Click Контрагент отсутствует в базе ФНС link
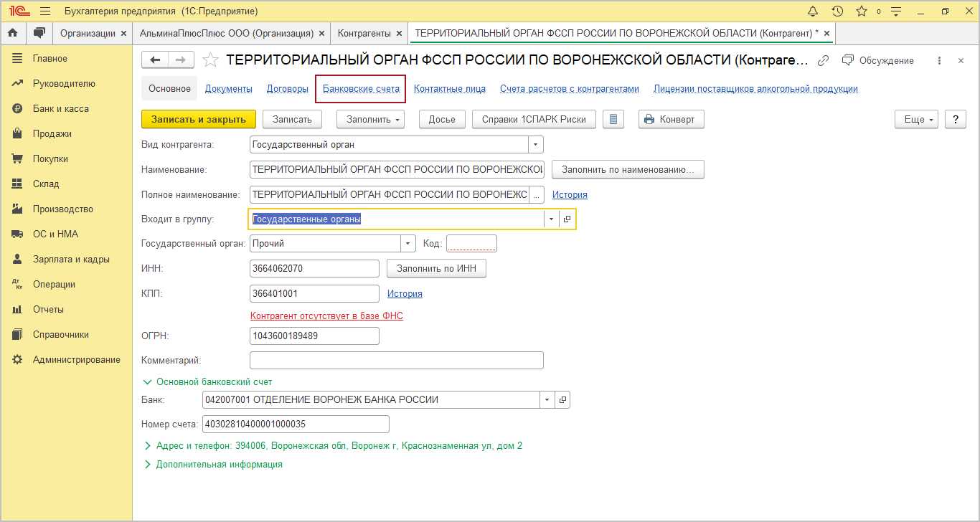980x522 pixels. 326,315
